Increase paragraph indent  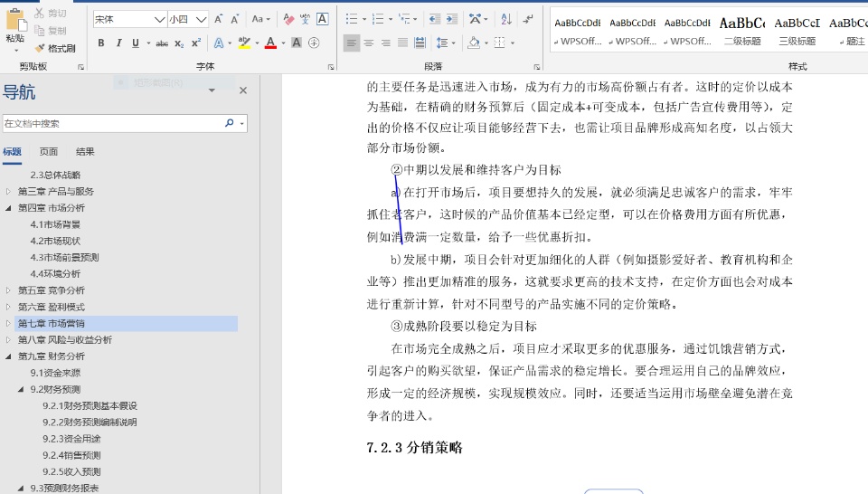[451, 19]
